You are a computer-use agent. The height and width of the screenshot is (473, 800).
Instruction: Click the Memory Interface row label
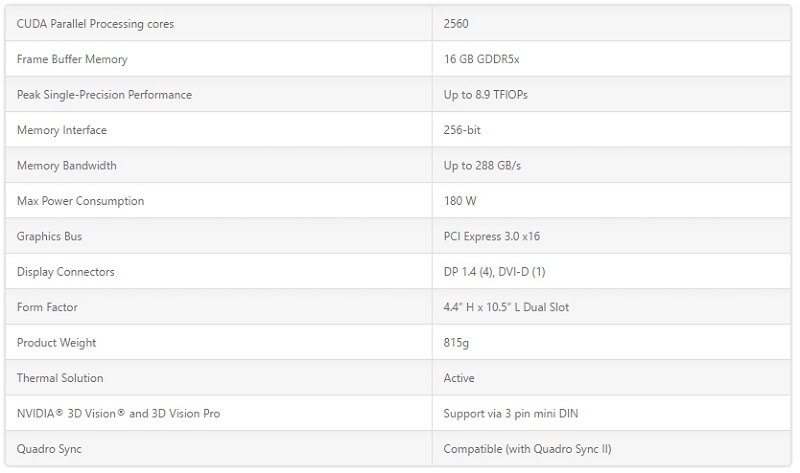(x=62, y=130)
